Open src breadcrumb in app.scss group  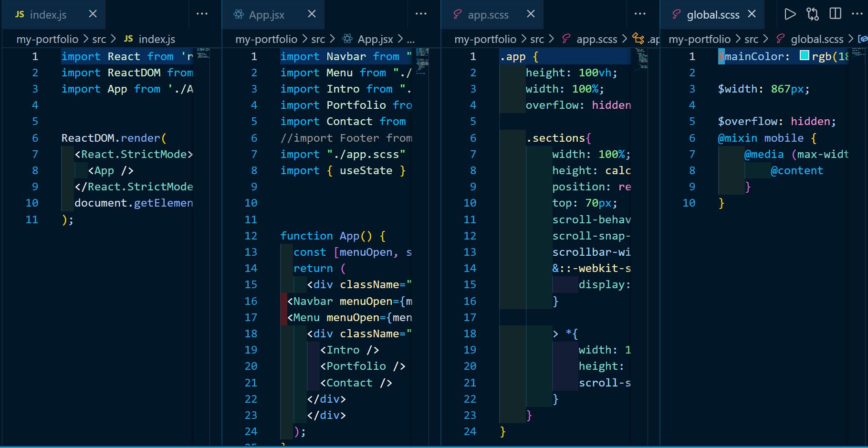(x=537, y=39)
